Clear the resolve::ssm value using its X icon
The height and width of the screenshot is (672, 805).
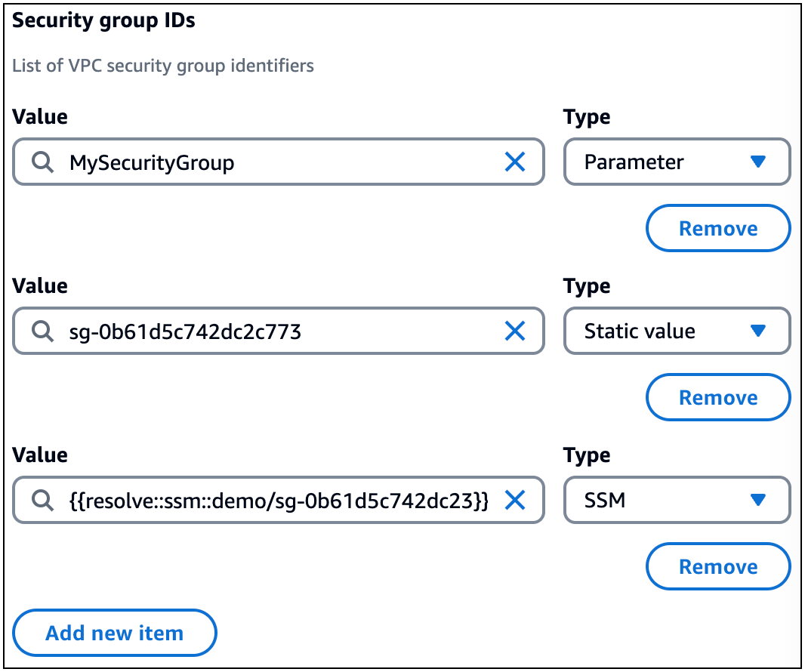pyautogui.click(x=516, y=500)
